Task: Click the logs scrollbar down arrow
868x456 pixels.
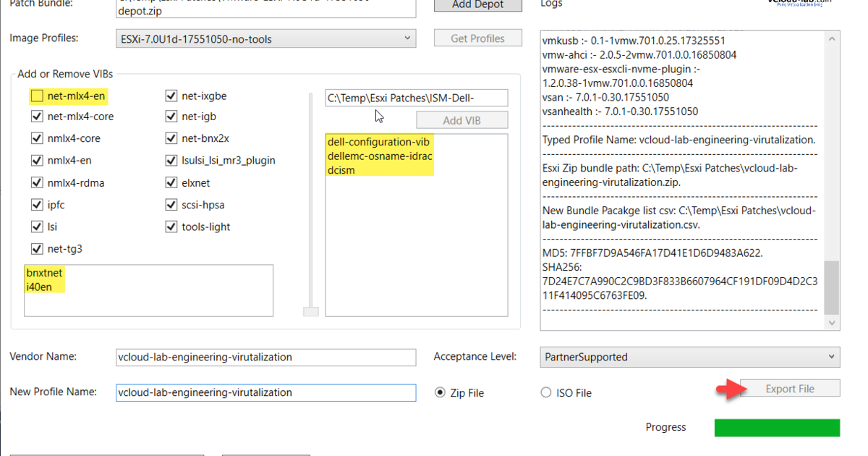Action: click(833, 323)
